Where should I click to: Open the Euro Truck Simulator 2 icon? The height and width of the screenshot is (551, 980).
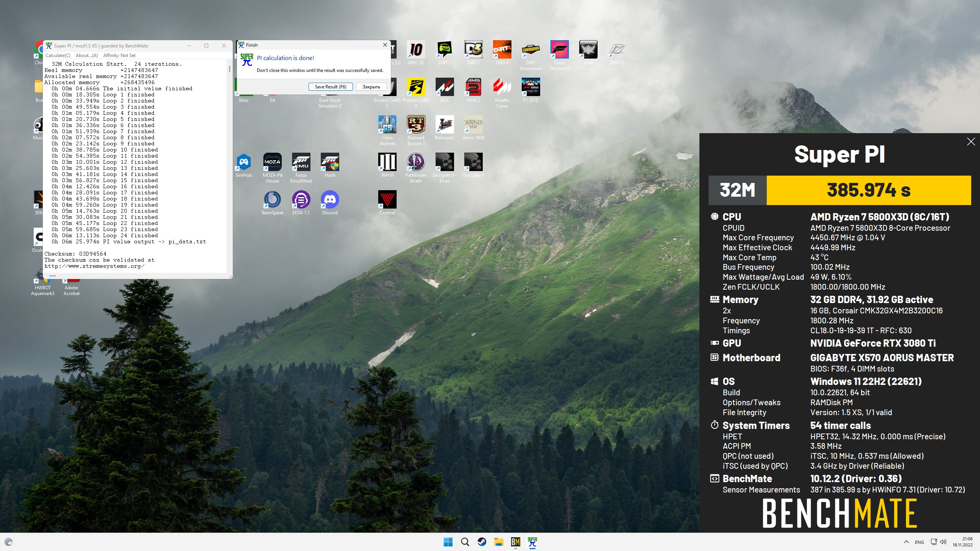pyautogui.click(x=330, y=100)
